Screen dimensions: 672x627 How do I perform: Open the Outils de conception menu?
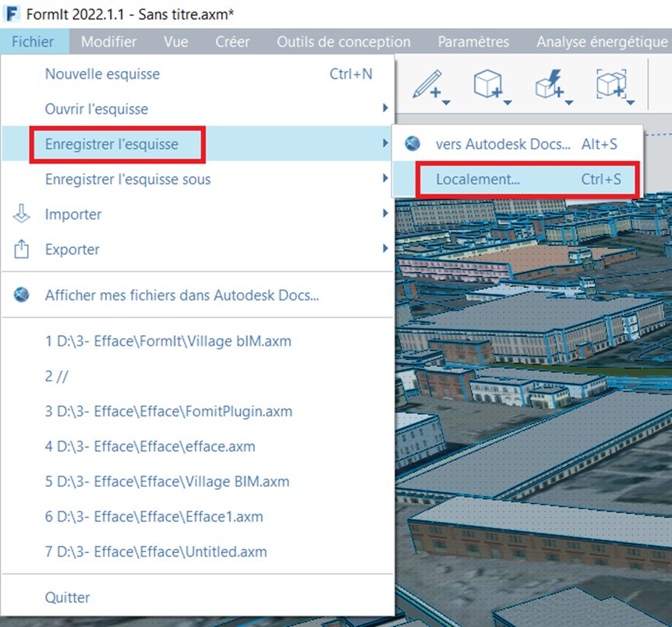click(343, 42)
